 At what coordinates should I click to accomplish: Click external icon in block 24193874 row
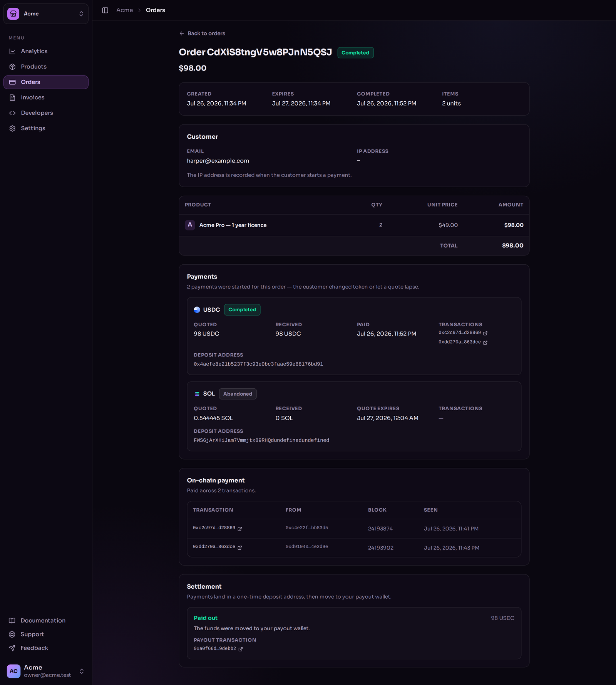point(240,529)
